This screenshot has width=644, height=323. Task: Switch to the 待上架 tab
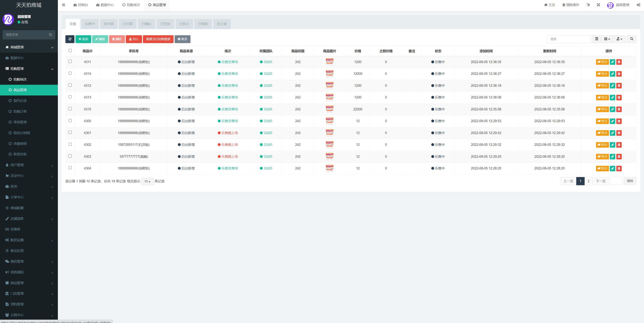[222, 23]
